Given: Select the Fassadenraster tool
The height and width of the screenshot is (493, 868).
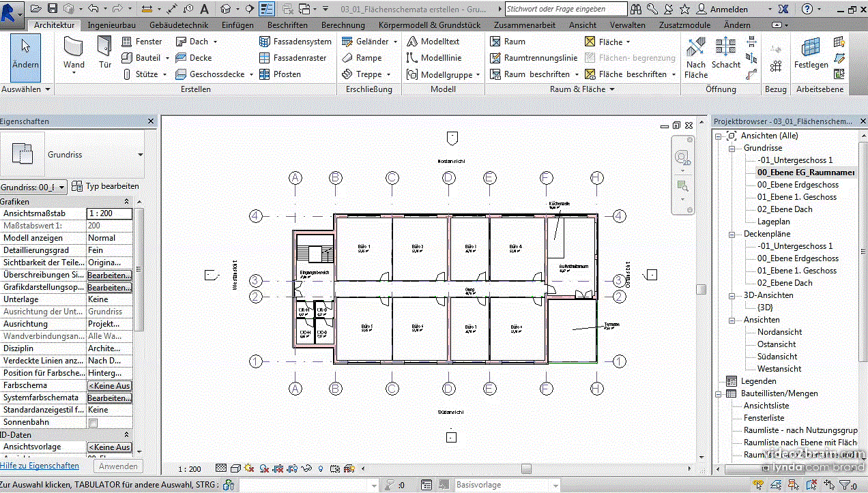Looking at the screenshot, I should (x=293, y=58).
